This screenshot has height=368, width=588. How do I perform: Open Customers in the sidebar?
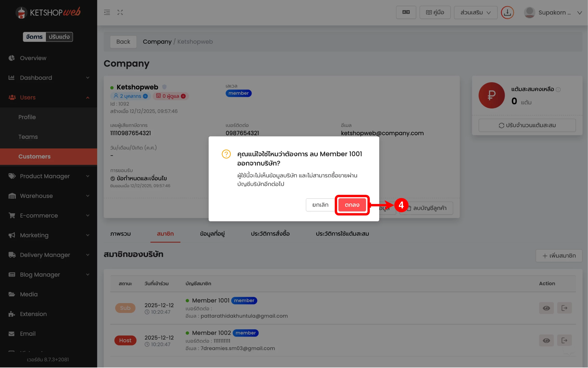[34, 156]
